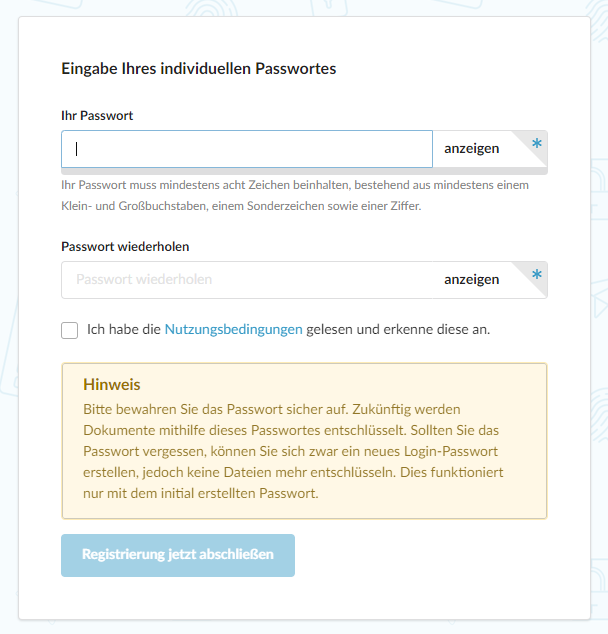608x634 pixels.
Task: Click the 'Passwort wiederholen' field label
Action: 125,246
